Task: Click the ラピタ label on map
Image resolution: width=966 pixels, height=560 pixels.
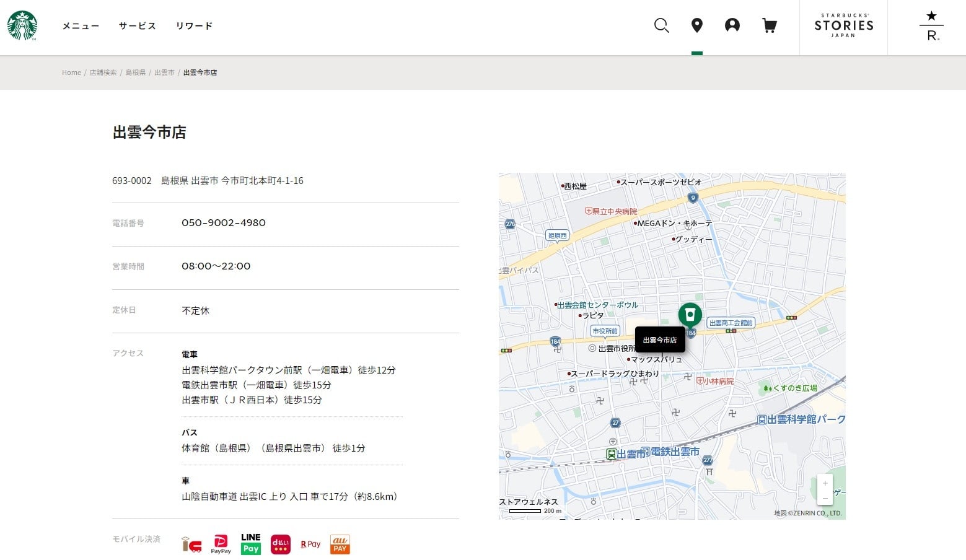Action: coord(592,315)
